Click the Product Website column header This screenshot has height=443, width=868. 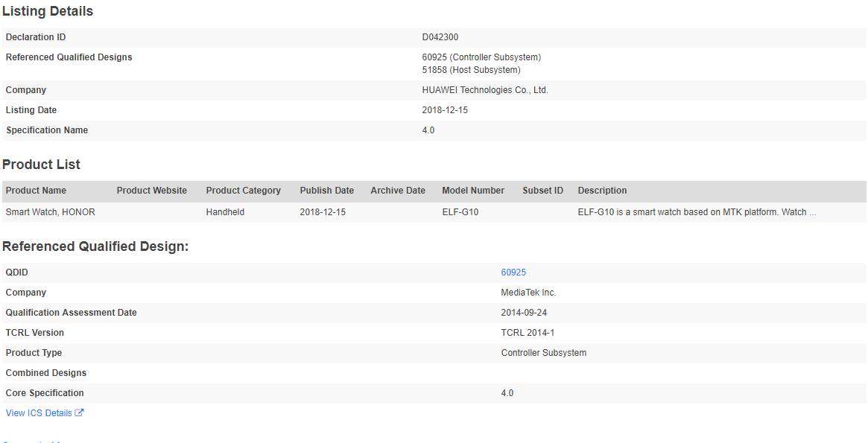152,191
